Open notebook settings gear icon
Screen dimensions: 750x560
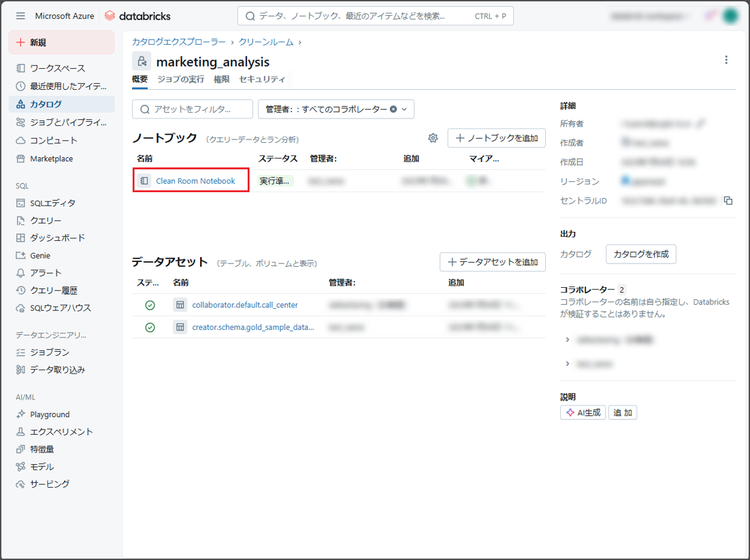click(433, 138)
